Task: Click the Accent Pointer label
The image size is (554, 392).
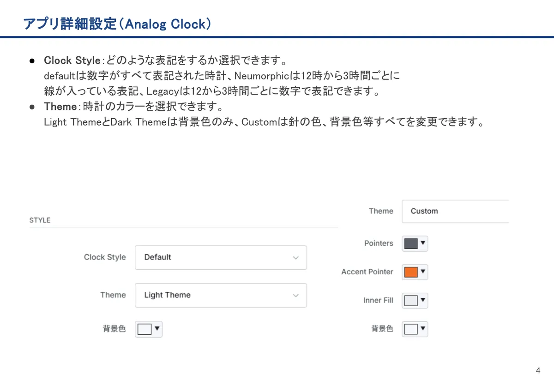Action: pos(367,272)
